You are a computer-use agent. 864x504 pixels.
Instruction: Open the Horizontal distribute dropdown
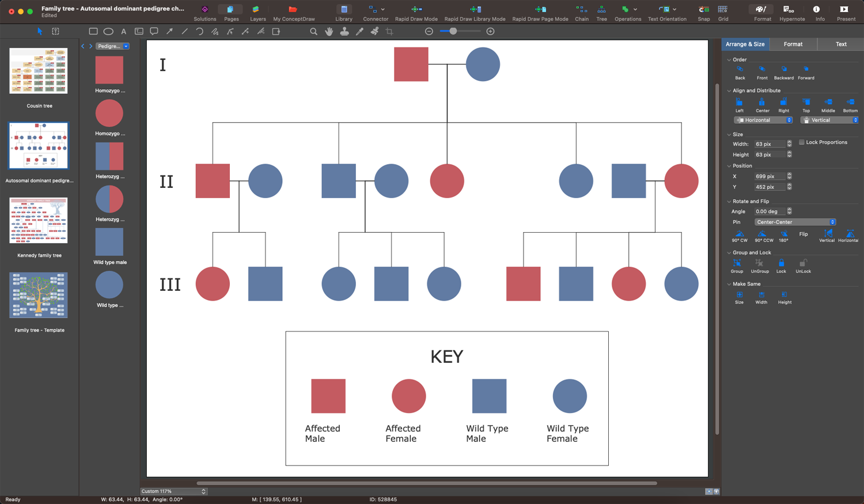[x=764, y=120]
